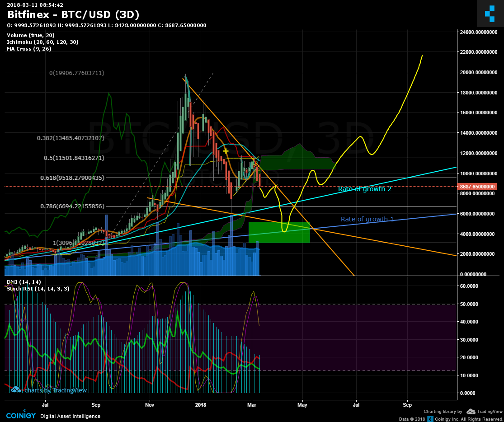Click the 'Bitfinex - BTC/USD (3D)' chart title
The width and height of the screenshot is (504, 422).
(x=73, y=14)
